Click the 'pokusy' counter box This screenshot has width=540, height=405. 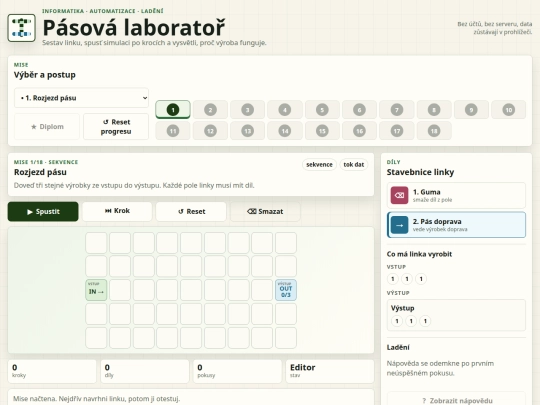237,371
